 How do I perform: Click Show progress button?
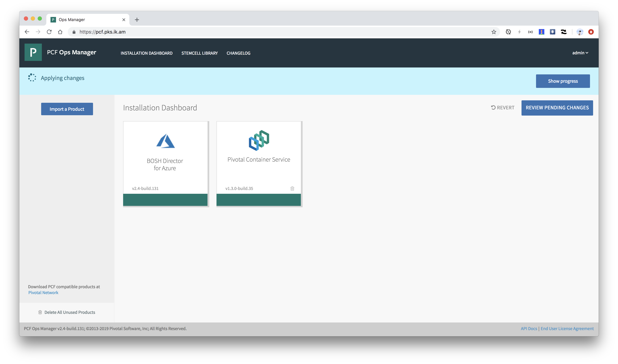(x=562, y=81)
